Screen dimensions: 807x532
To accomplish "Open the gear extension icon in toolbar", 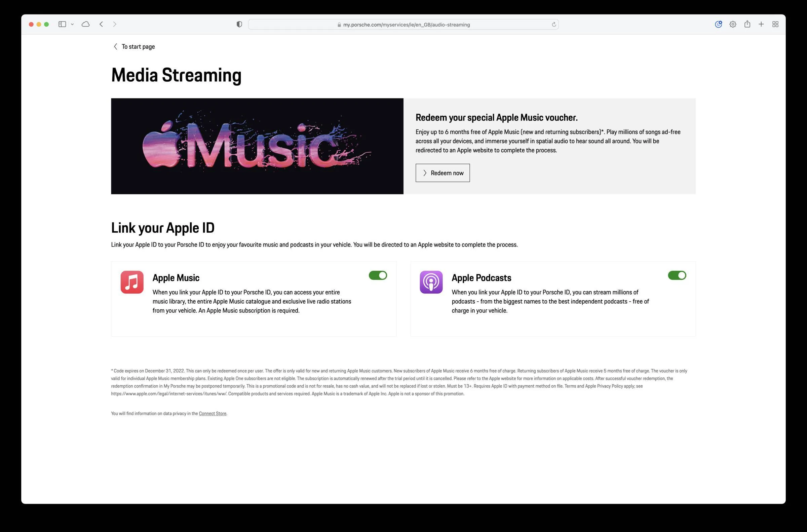I will tap(733, 24).
